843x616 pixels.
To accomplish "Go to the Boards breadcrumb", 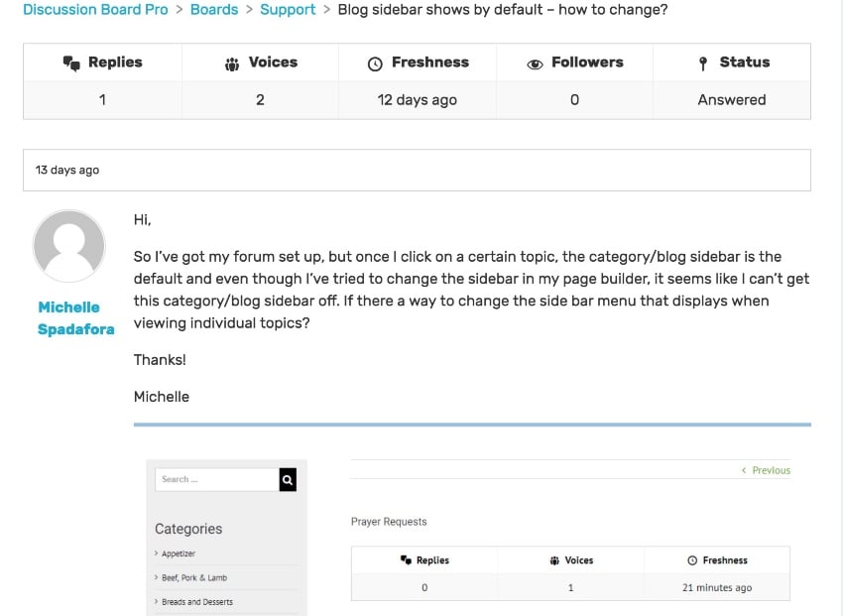I will tap(214, 10).
